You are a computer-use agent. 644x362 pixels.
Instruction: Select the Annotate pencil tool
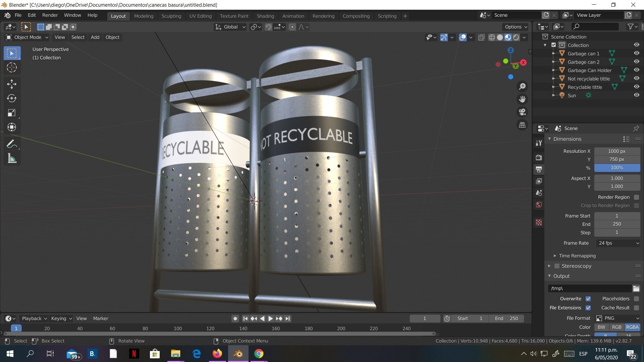click(12, 144)
